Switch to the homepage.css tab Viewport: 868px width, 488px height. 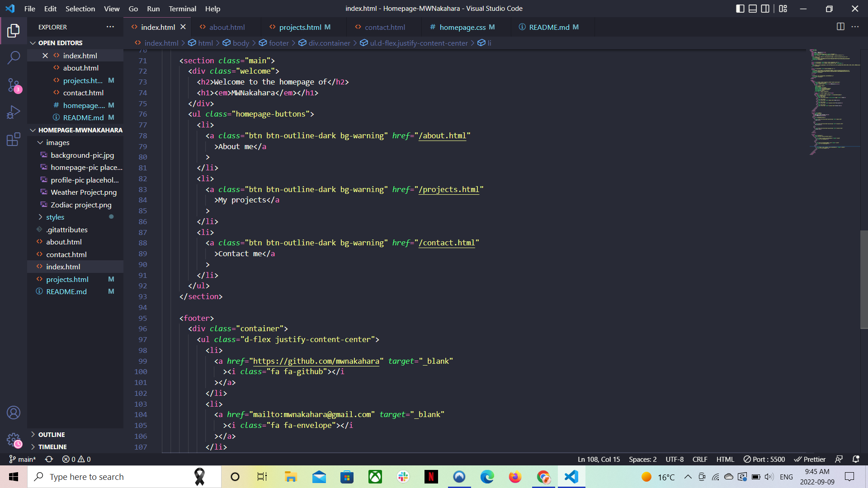(x=467, y=27)
